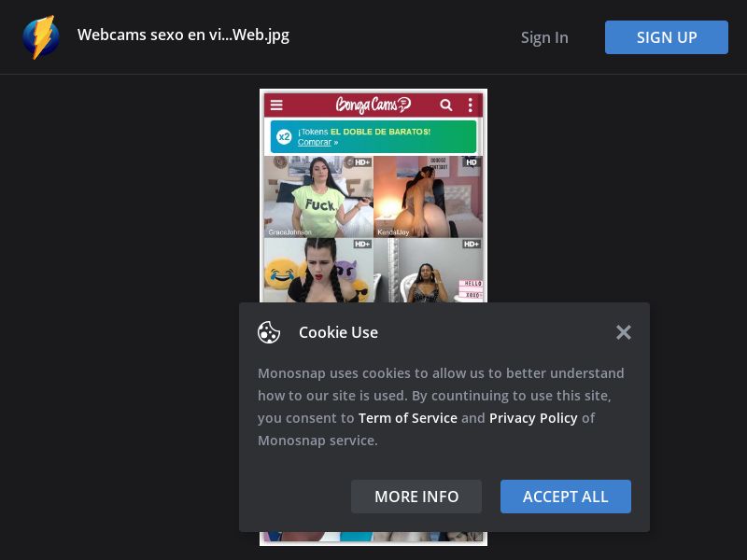
Task: Click the Cookie Use heading text
Action: pos(338,332)
